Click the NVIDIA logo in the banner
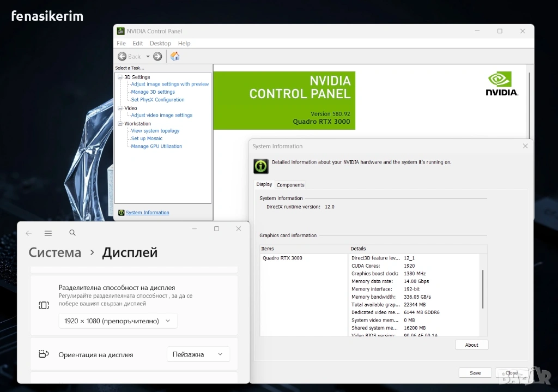The height and width of the screenshot is (392, 558). (x=502, y=83)
